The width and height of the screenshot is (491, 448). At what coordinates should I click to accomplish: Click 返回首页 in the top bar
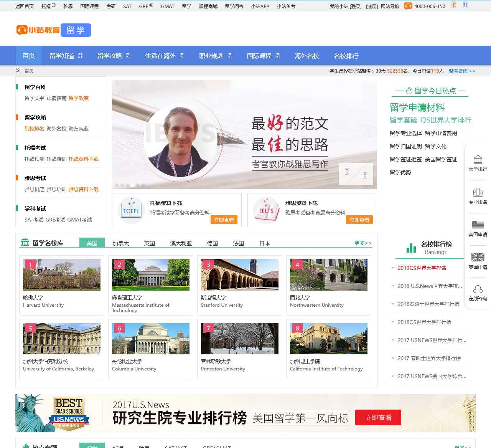(x=25, y=6)
